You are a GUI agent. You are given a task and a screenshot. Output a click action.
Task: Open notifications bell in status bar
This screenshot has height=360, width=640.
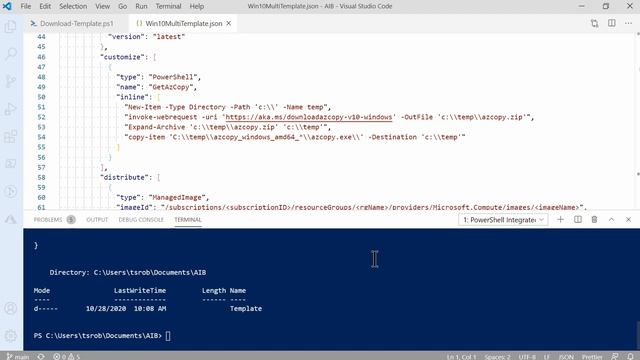[631, 356]
